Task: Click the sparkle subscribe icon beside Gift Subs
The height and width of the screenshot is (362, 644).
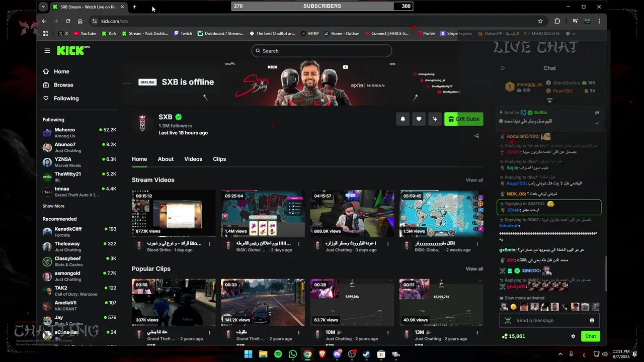Action: (x=435, y=119)
